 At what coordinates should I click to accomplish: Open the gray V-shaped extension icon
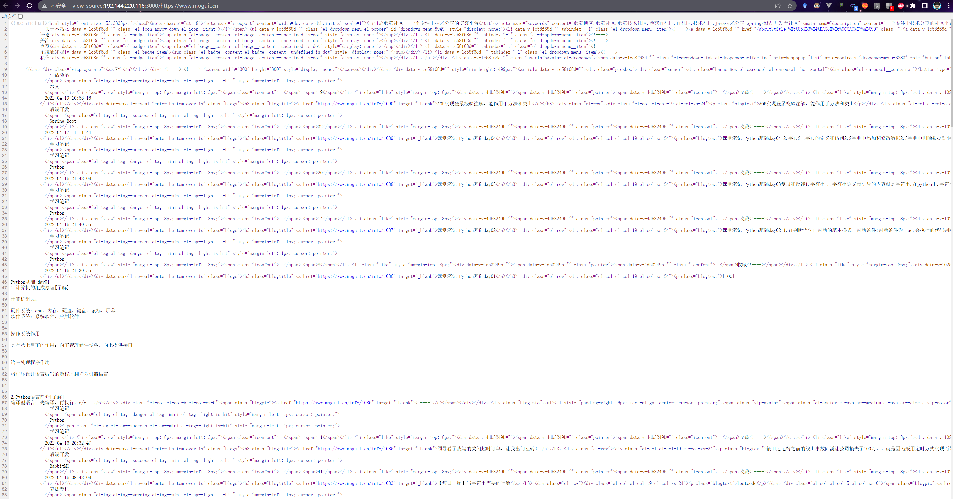(x=829, y=5)
